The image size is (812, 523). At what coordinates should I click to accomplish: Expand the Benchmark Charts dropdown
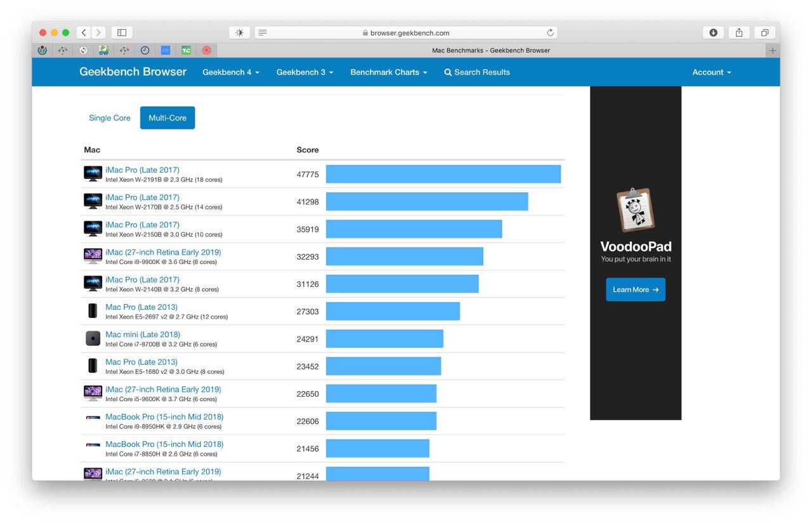[x=388, y=72]
